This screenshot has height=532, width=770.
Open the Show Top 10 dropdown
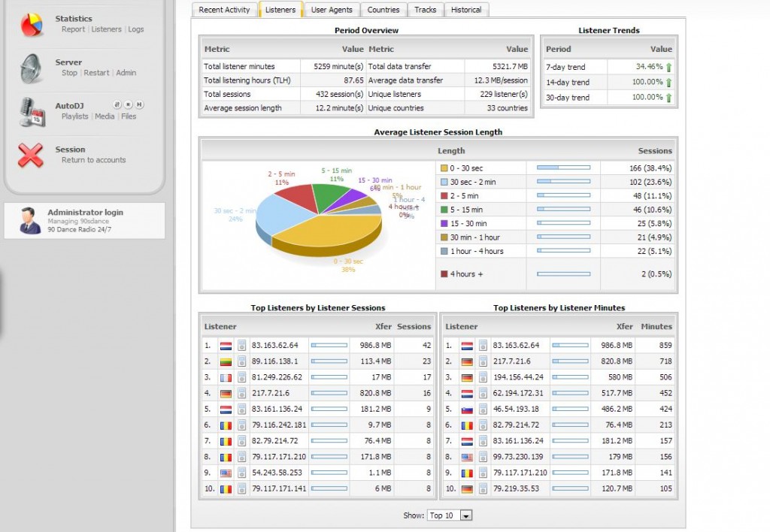(449, 515)
